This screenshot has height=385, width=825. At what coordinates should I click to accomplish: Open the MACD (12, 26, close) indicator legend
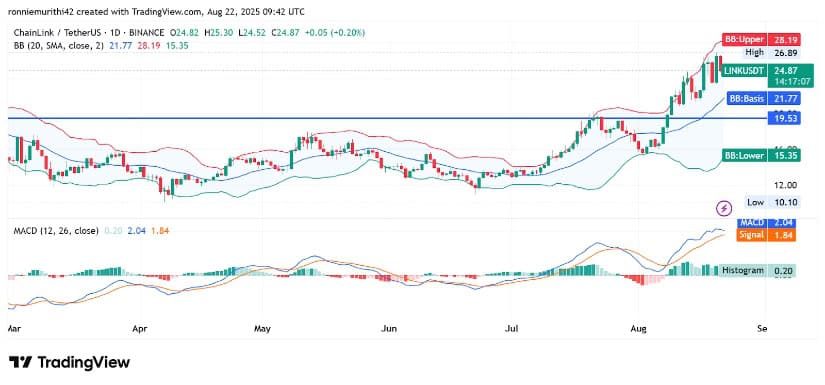coord(54,230)
